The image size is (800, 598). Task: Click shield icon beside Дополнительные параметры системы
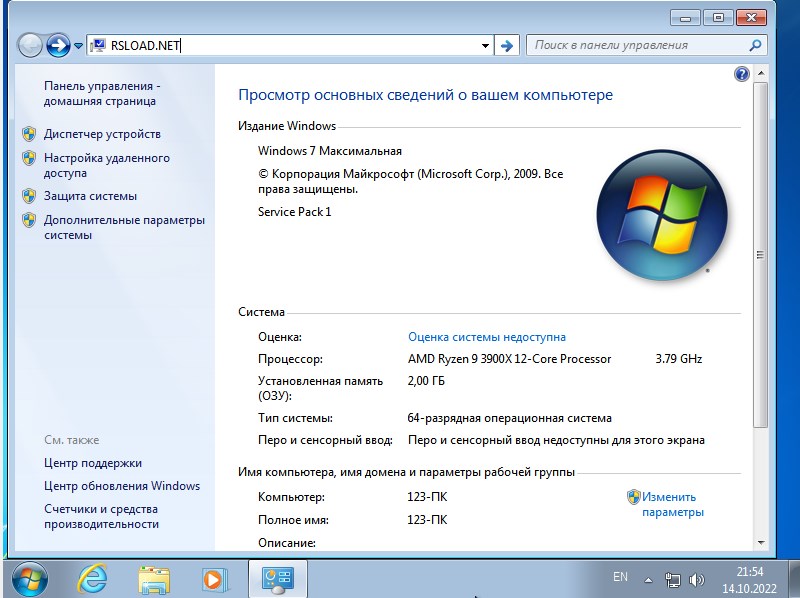pyautogui.click(x=29, y=220)
